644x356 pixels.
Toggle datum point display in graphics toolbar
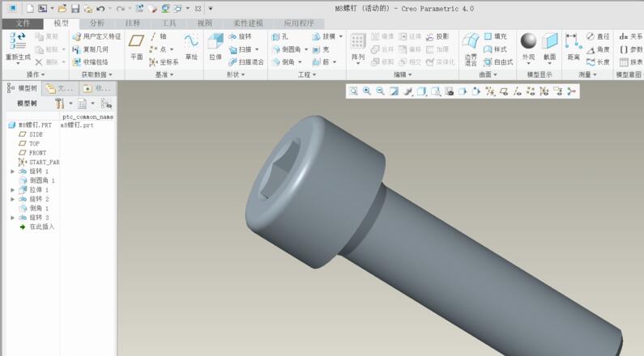click(x=531, y=91)
